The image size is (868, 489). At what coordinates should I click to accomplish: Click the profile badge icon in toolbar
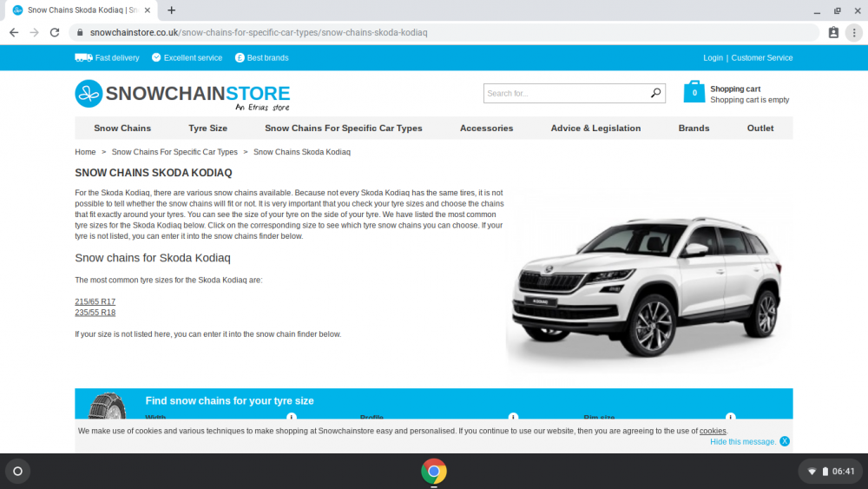click(833, 33)
